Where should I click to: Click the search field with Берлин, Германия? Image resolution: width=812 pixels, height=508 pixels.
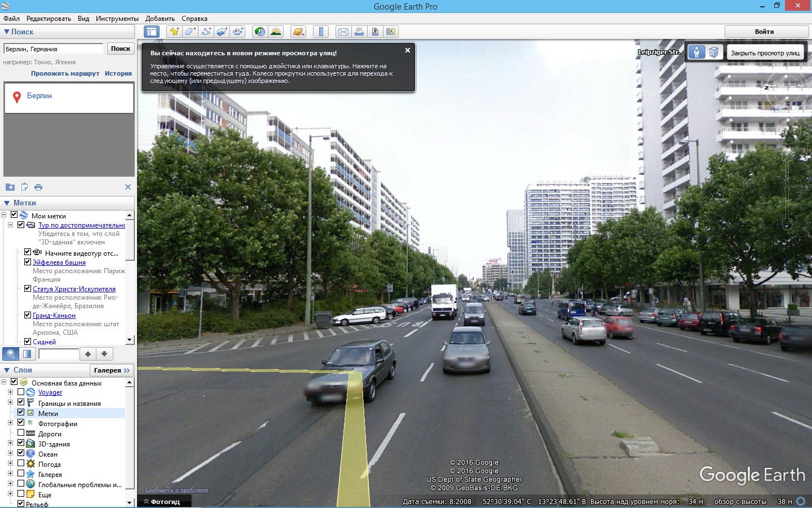coord(54,49)
